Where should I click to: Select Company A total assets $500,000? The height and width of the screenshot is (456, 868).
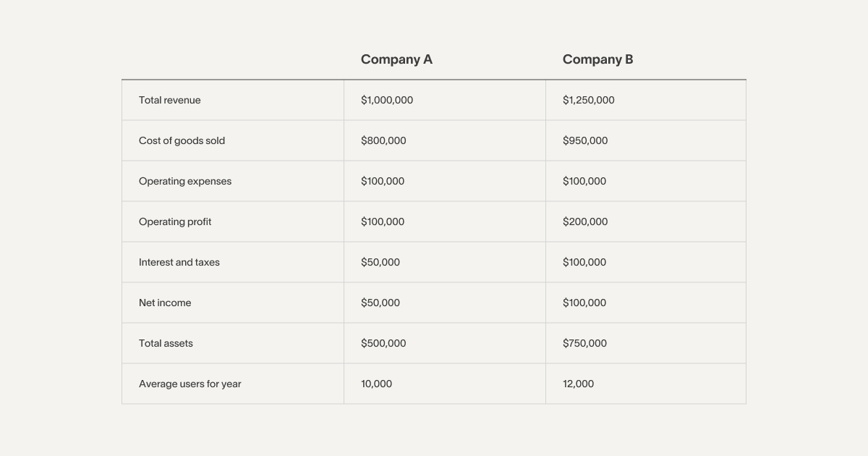coord(383,343)
